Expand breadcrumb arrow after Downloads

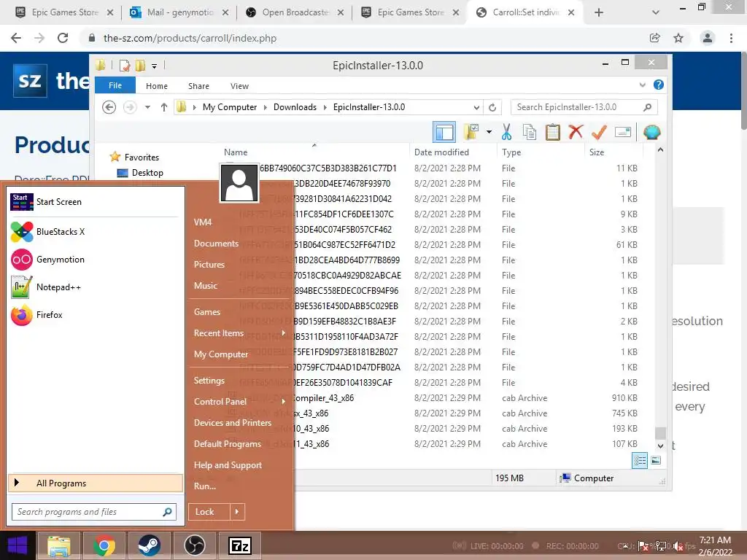(x=325, y=107)
